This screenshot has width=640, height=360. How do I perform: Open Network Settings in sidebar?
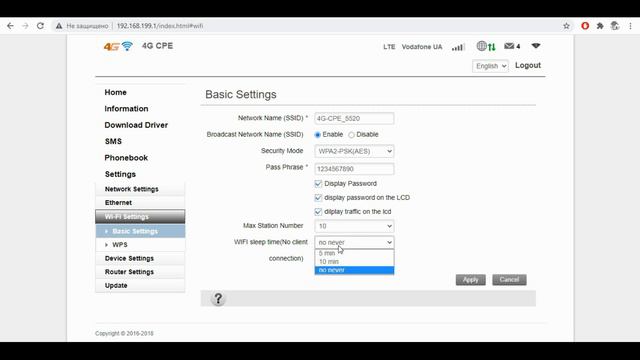[140, 189]
